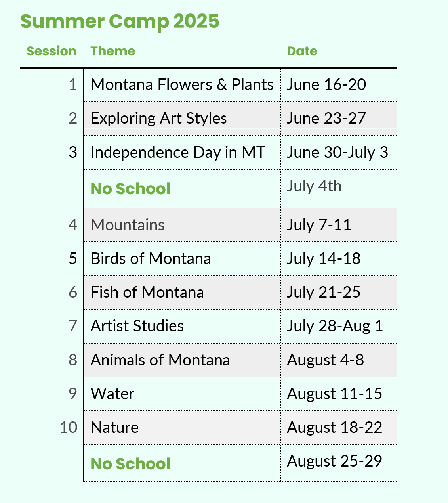
Task: Select the Mountains theme cell
Action: tap(128, 225)
